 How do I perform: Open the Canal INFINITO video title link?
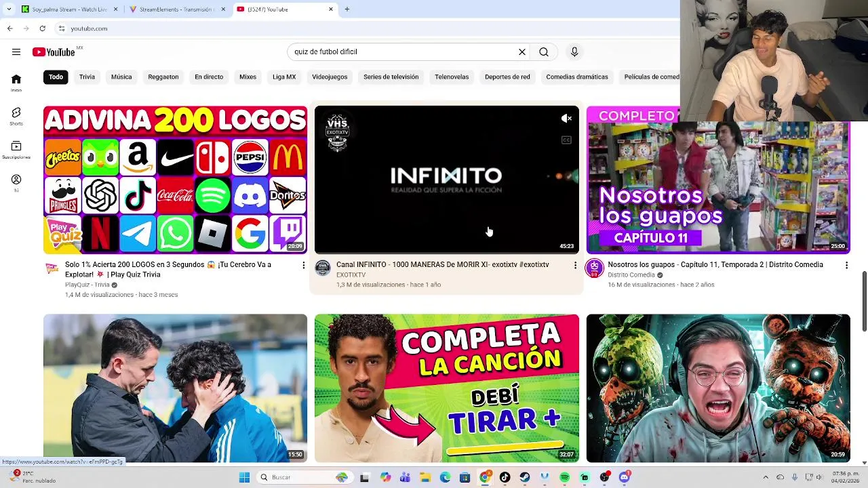click(x=443, y=265)
